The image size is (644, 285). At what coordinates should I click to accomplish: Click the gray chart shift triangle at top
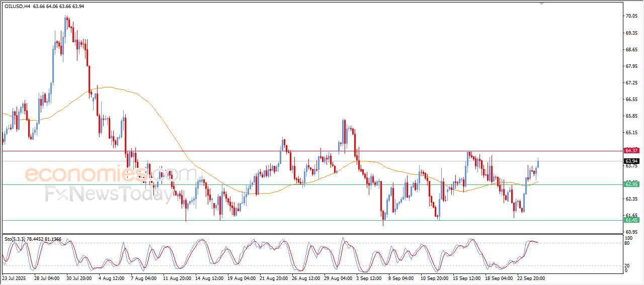pos(542,4)
